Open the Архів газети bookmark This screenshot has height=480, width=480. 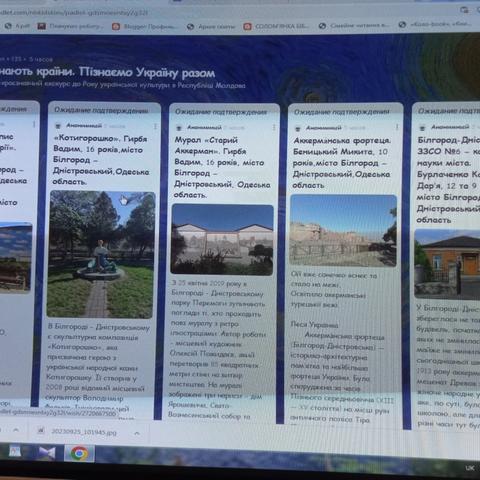211,26
